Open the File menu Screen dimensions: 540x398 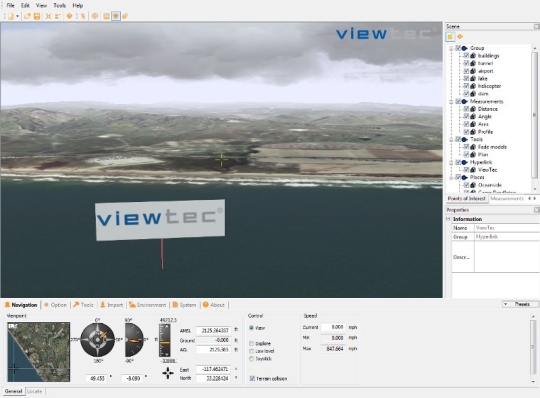click(x=10, y=6)
